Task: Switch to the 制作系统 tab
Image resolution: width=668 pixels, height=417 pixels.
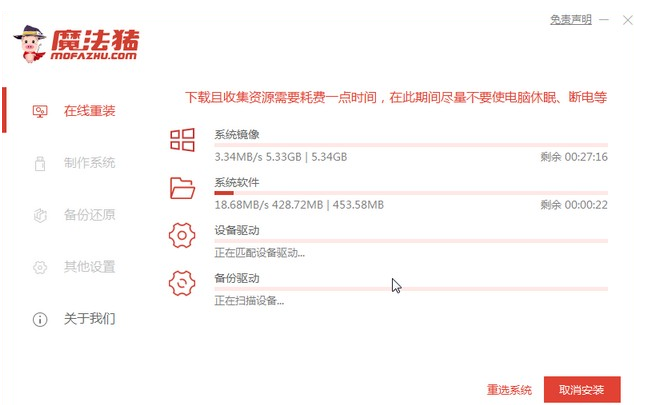Action: coord(89,162)
